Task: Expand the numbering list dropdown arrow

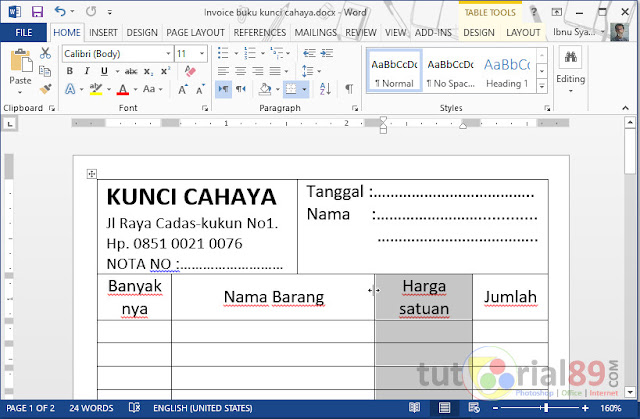Action: click(x=262, y=53)
